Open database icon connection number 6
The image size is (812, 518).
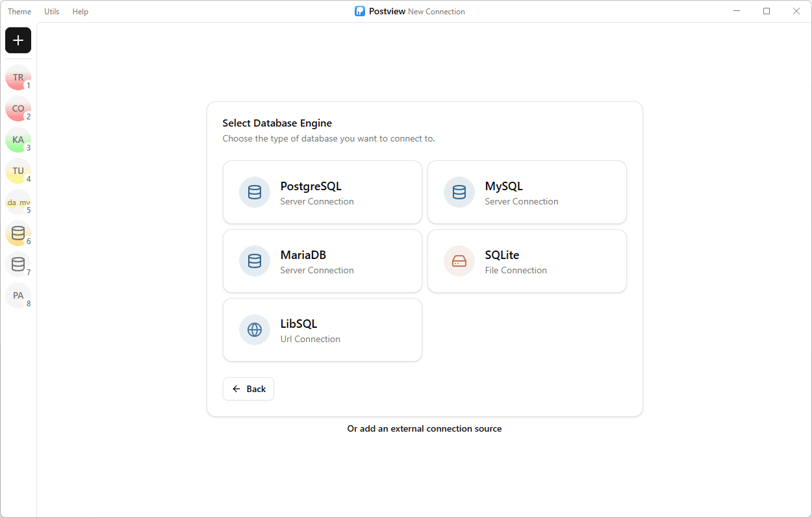click(x=18, y=233)
